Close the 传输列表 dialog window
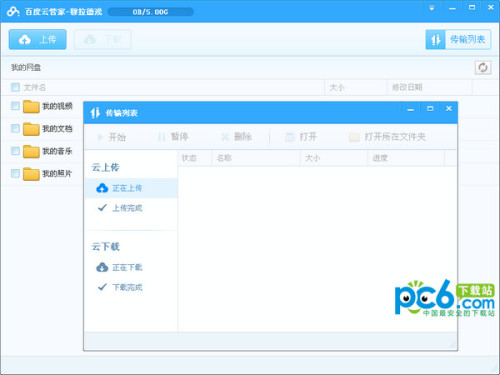This screenshot has height=375, width=500. pos(449,109)
